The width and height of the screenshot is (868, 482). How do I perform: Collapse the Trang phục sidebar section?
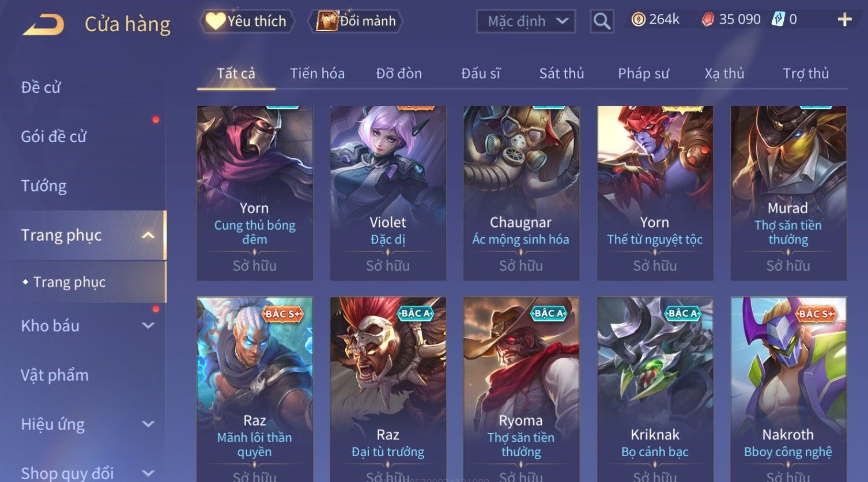pos(148,235)
